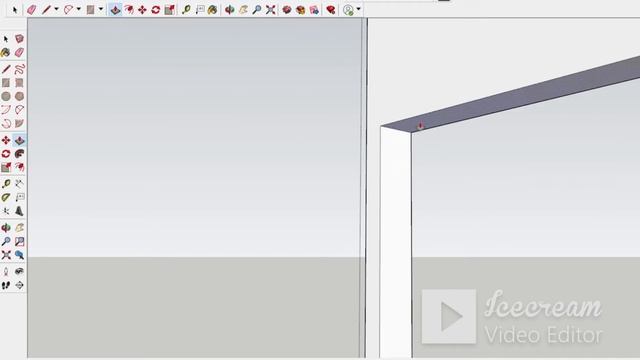Activate the Orbit tool in Getting Started toolbar
This screenshot has height=360, width=640.
(229, 9)
